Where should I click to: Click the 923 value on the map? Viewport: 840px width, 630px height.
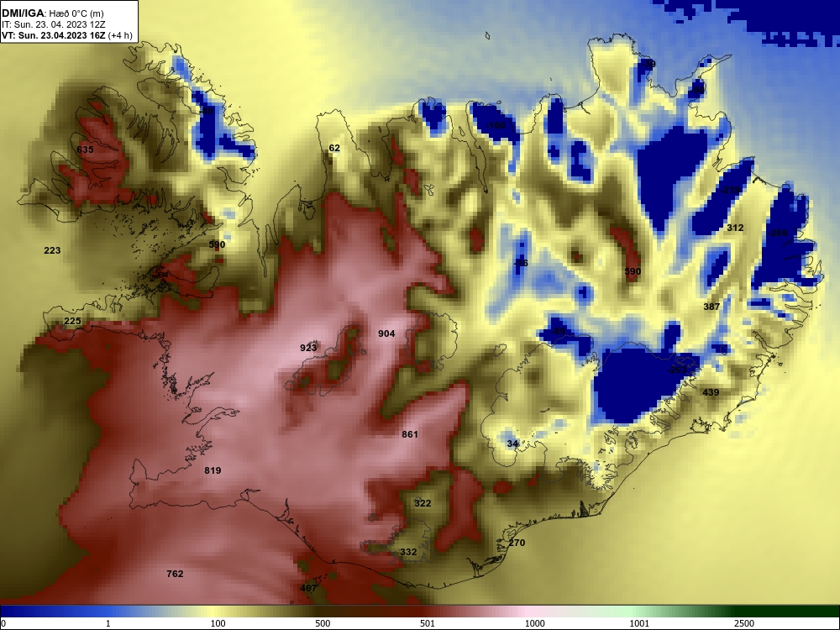[308, 348]
